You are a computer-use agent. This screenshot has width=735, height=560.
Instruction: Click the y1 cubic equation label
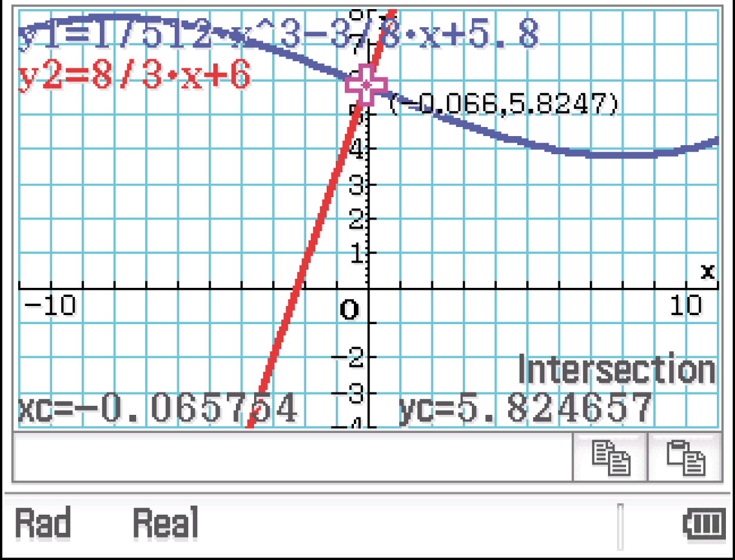coord(278,34)
